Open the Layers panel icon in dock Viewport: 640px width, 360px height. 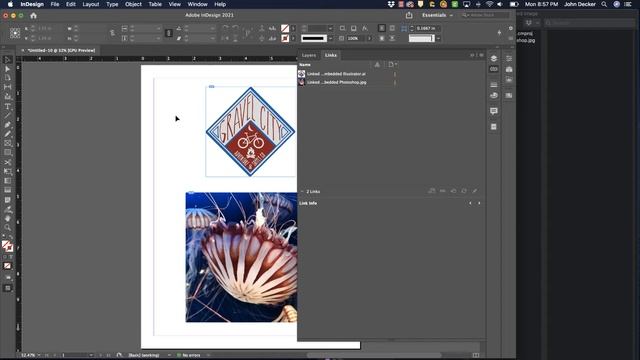[493, 59]
